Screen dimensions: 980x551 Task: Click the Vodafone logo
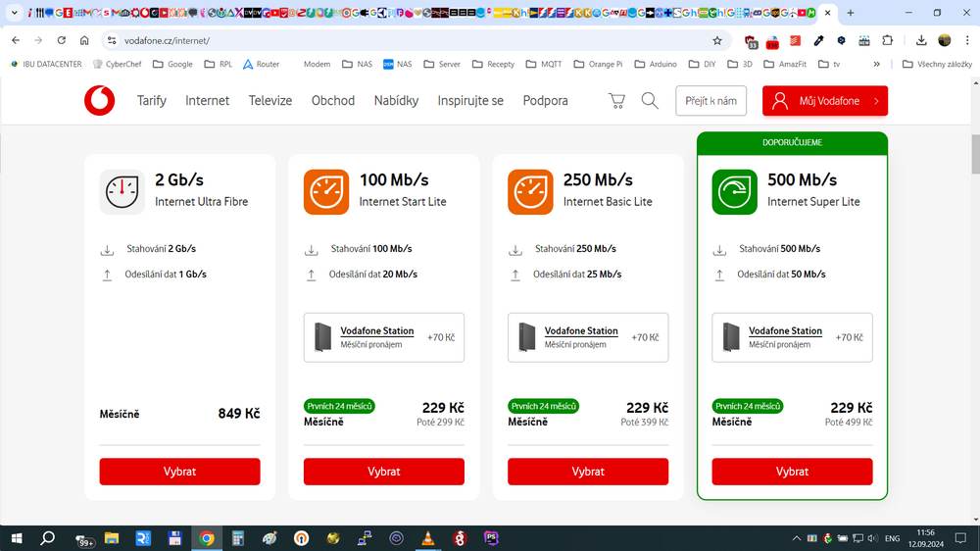99,101
